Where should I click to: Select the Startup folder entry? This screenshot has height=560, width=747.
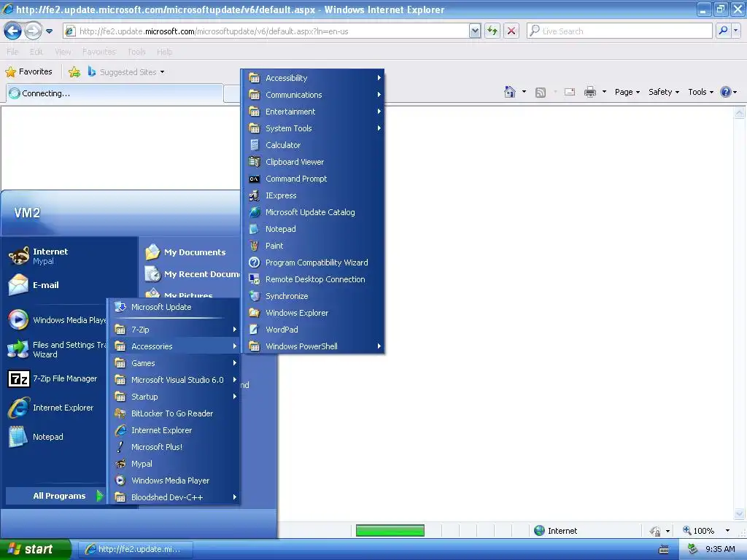click(174, 397)
